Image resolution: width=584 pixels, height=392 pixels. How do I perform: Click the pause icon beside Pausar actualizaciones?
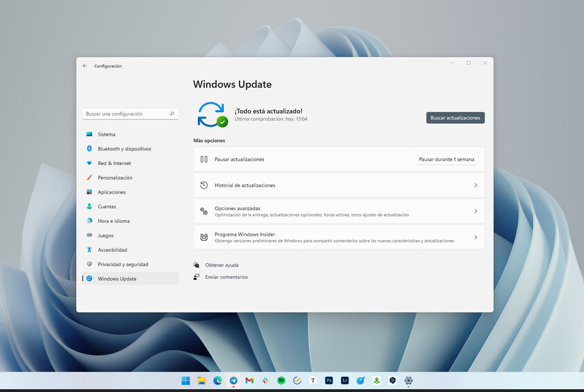click(203, 159)
